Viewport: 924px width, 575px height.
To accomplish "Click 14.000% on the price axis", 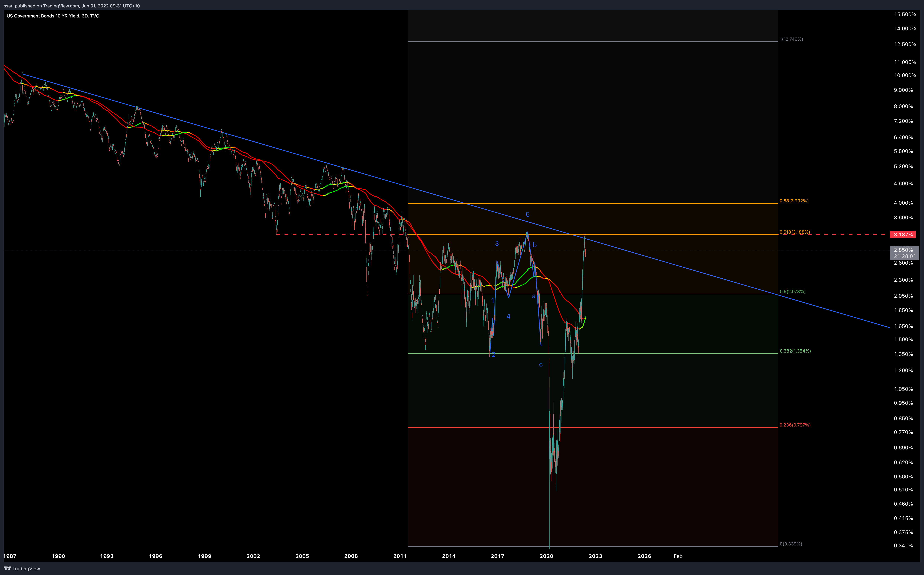I will [x=905, y=28].
